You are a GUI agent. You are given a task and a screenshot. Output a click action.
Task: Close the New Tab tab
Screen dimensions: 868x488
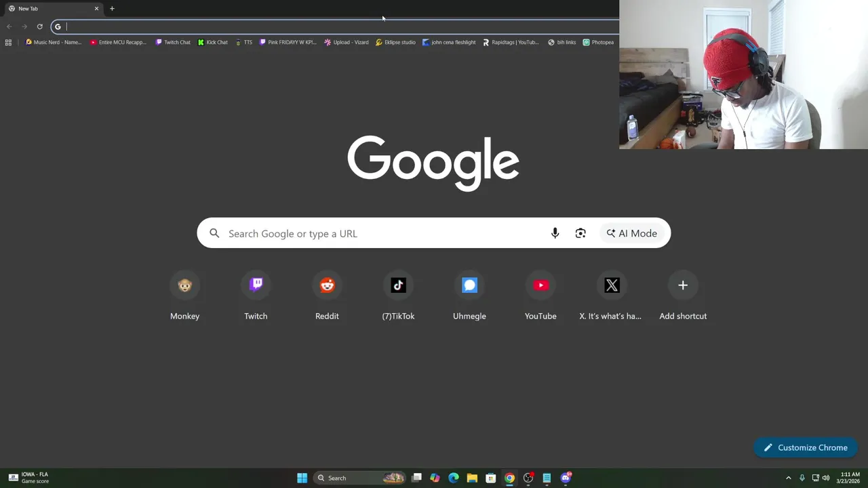96,8
